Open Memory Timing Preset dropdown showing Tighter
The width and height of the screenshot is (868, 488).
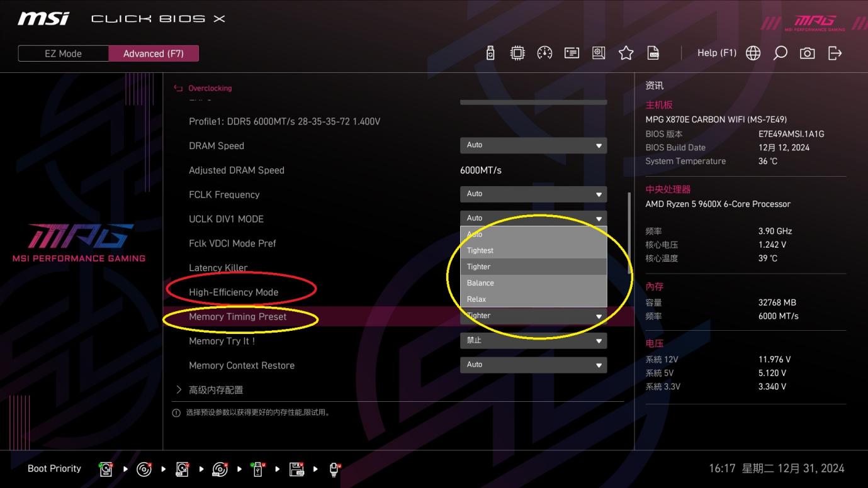(533, 316)
